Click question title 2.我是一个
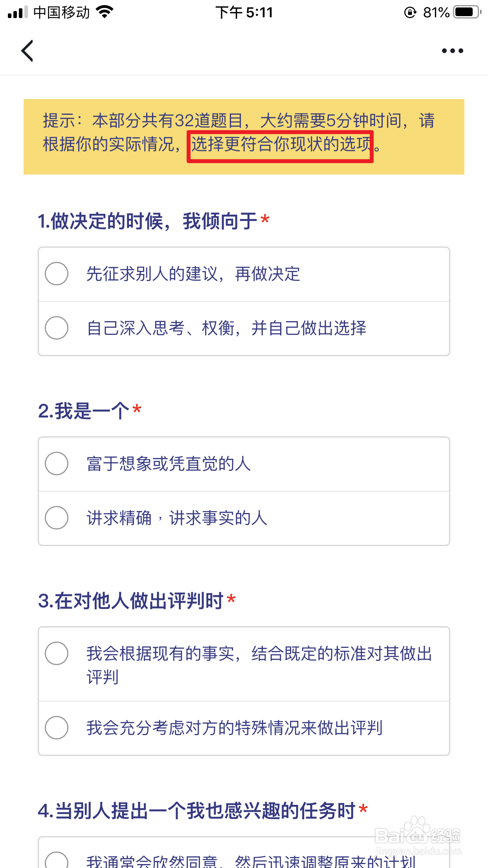Image resolution: width=488 pixels, height=868 pixels. (84, 411)
